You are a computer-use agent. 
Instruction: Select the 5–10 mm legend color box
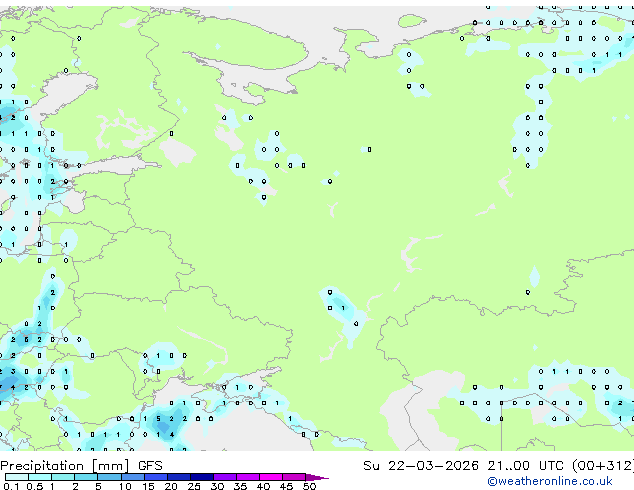109,477
